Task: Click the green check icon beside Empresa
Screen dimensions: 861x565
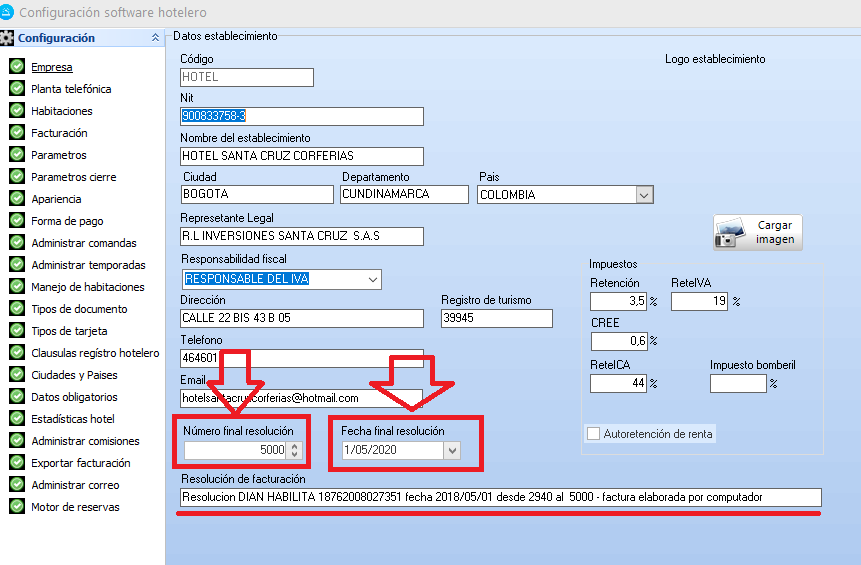Action: [x=16, y=67]
